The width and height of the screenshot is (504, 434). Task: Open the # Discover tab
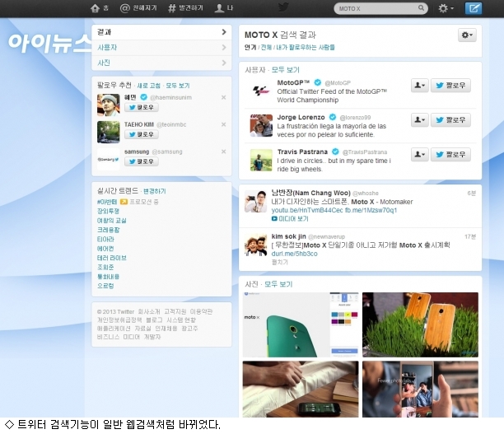point(186,8)
